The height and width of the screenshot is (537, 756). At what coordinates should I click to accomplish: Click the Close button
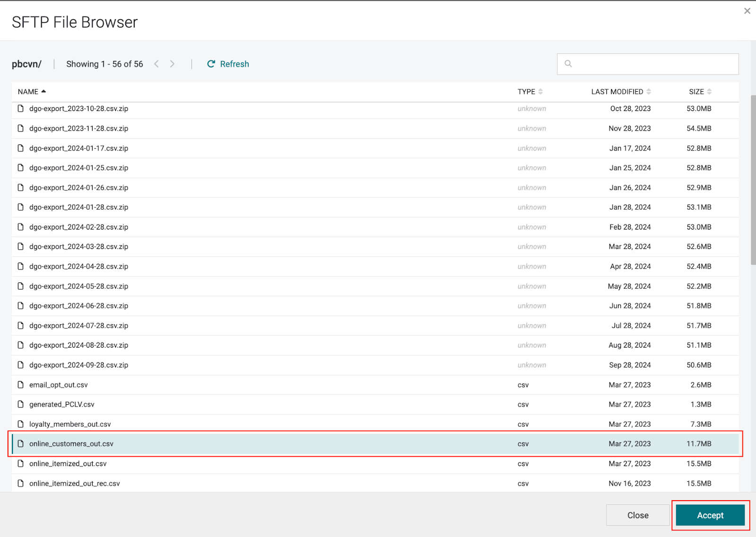(x=638, y=515)
